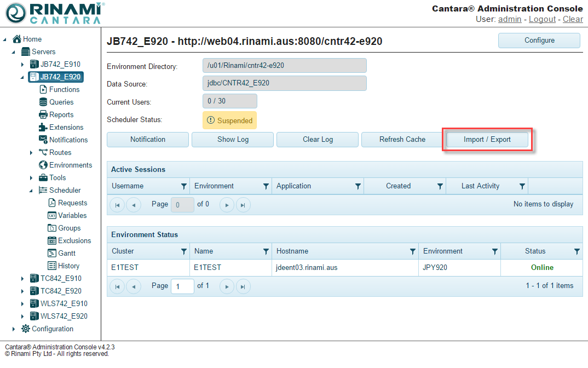Click the Functions icon in sidebar
Screen dimensions: 588x368
pos(43,89)
